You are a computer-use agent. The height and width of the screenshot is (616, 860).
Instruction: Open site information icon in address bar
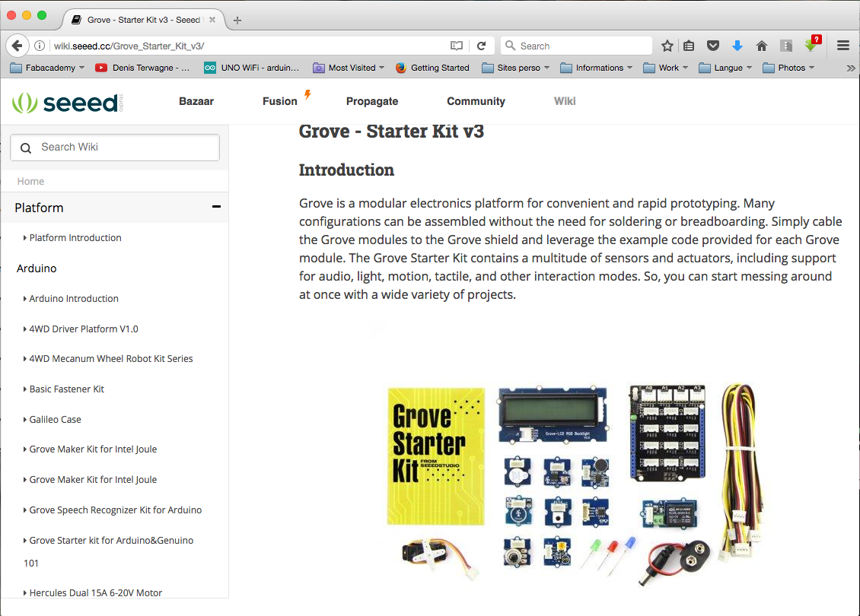[40, 46]
